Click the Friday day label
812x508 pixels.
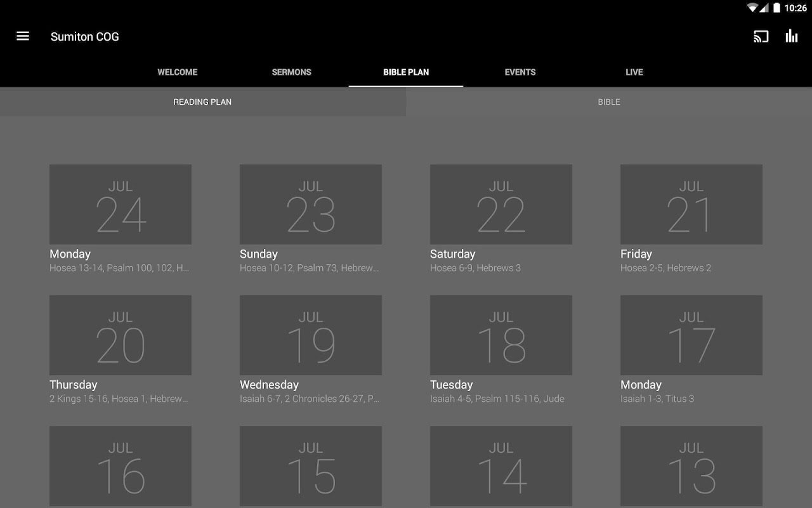636,254
